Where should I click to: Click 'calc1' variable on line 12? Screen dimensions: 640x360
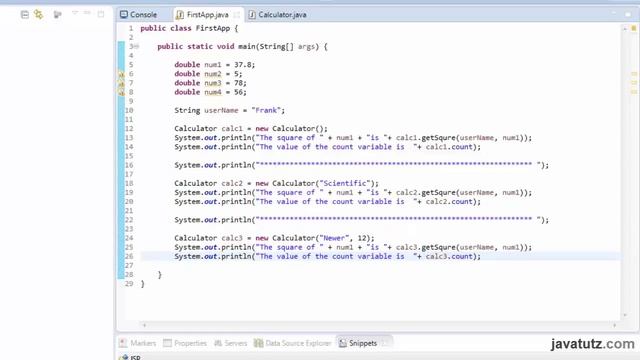232,129
